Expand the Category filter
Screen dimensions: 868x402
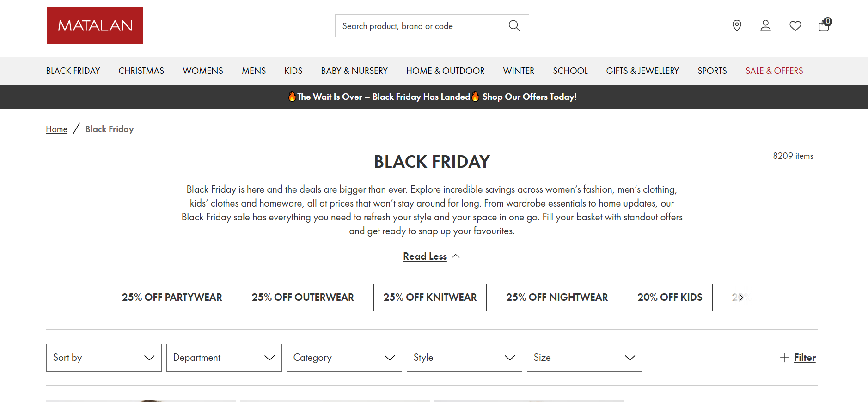(x=344, y=357)
